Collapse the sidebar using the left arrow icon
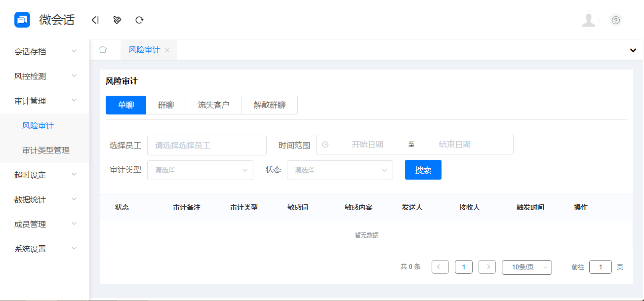Image resolution: width=644 pixels, height=301 pixels. [x=94, y=20]
